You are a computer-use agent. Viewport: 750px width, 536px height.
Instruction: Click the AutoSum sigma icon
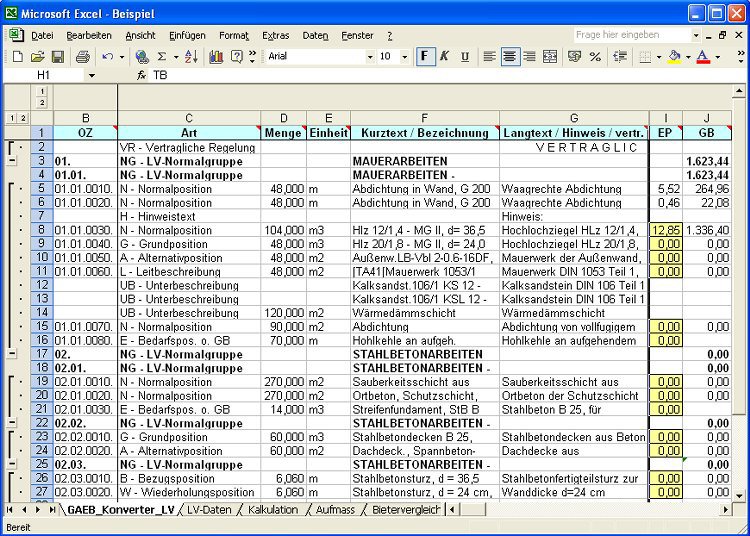[x=162, y=57]
